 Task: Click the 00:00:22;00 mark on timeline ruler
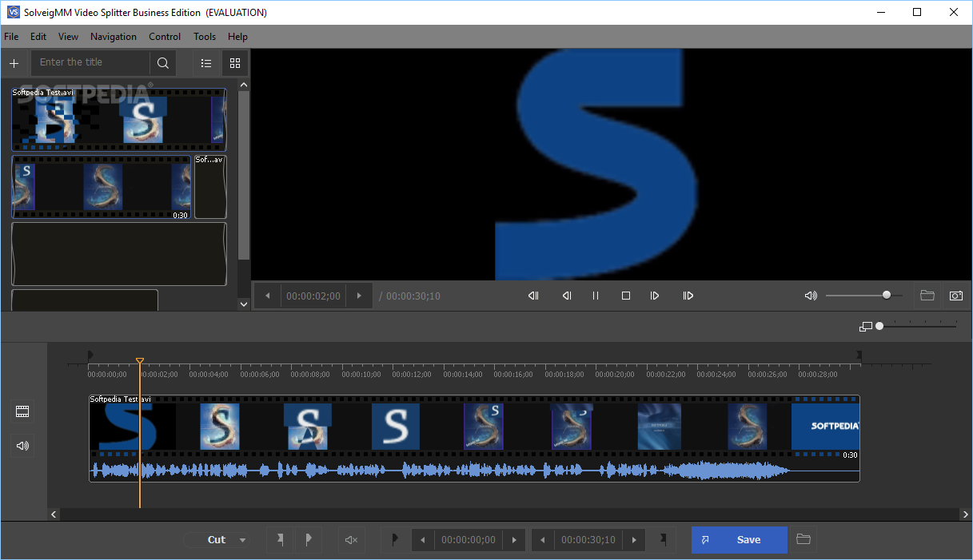pos(666,374)
